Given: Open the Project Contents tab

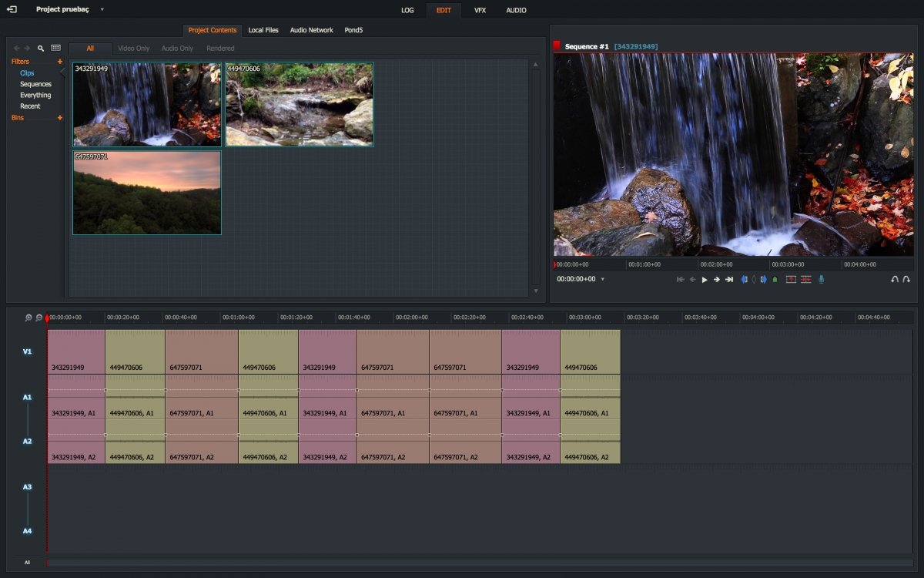Looking at the screenshot, I should pos(213,30).
